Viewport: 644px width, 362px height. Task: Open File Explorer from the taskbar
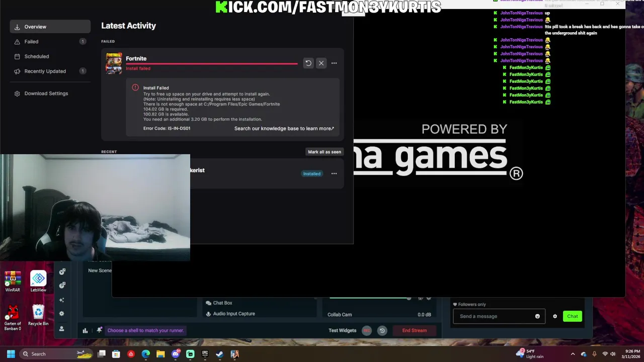[160, 354]
